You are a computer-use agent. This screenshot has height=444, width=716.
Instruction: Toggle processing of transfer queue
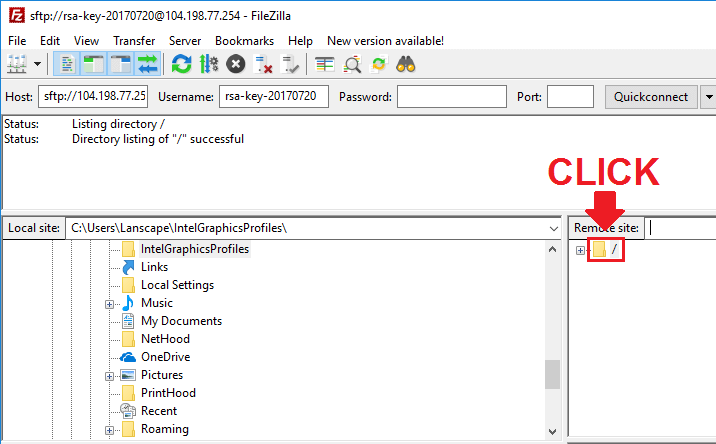(209, 64)
